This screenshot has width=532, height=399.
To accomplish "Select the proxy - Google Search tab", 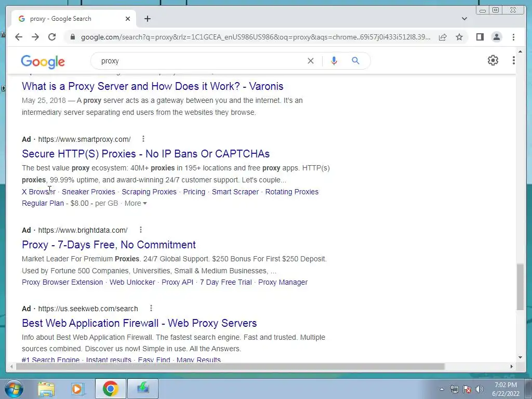I will coord(74,19).
